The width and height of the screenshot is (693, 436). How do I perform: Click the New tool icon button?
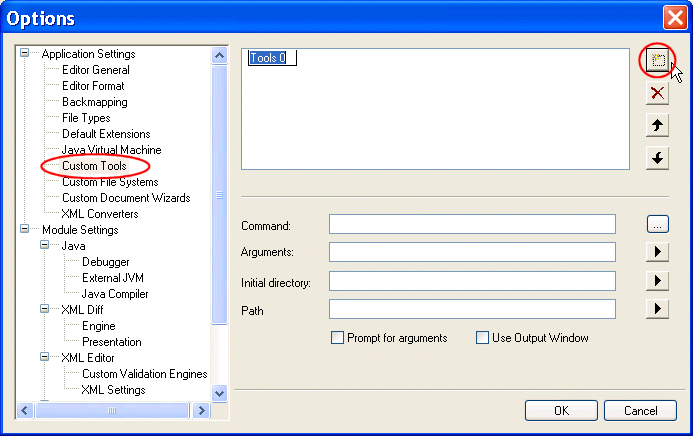pos(657,60)
